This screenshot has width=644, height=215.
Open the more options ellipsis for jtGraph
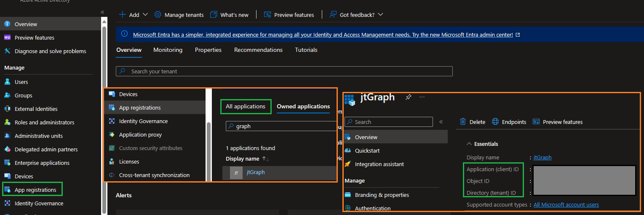422,97
